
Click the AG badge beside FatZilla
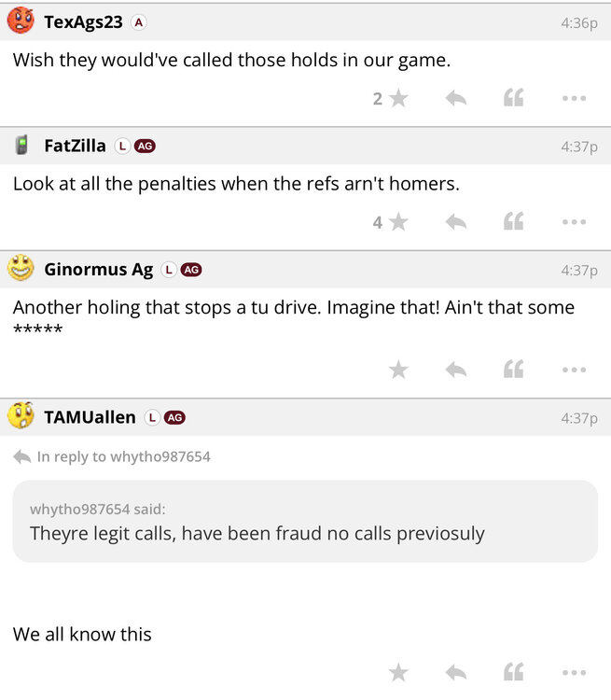[145, 146]
